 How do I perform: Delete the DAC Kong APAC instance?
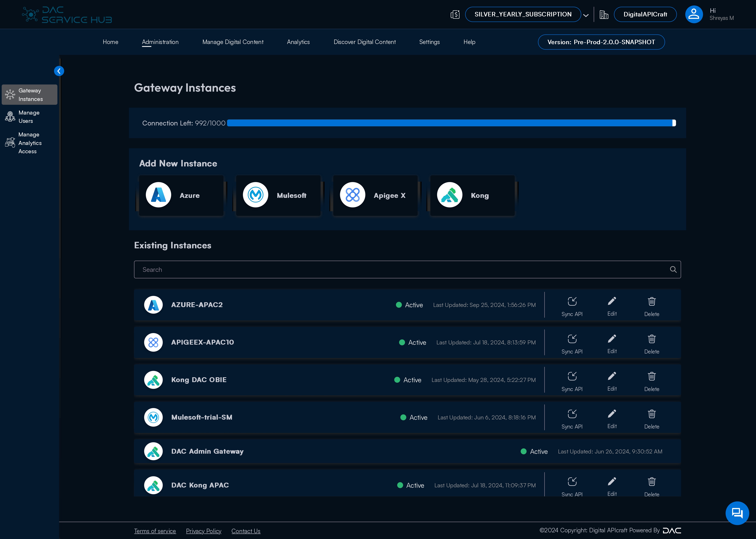[651, 486]
